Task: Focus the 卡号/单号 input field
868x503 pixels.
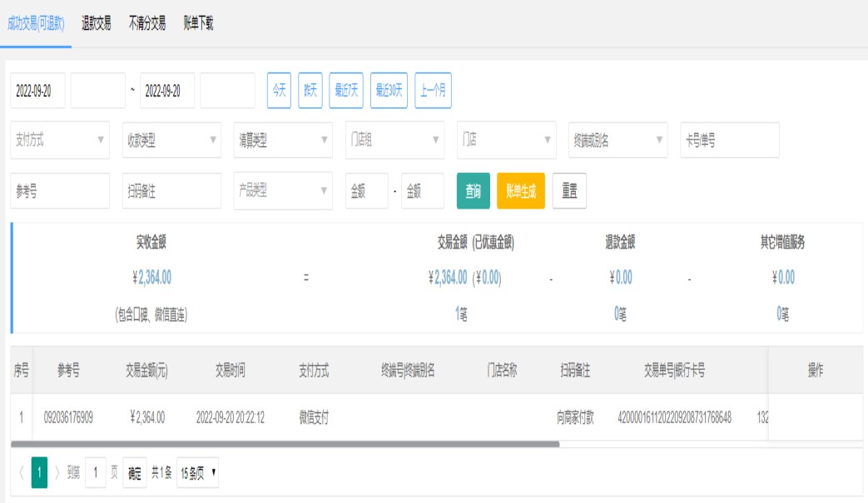Action: click(730, 141)
